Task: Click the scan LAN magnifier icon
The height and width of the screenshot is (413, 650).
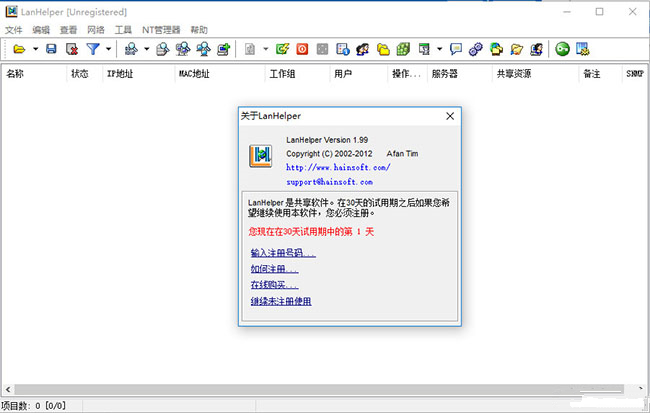Action: click(x=131, y=49)
